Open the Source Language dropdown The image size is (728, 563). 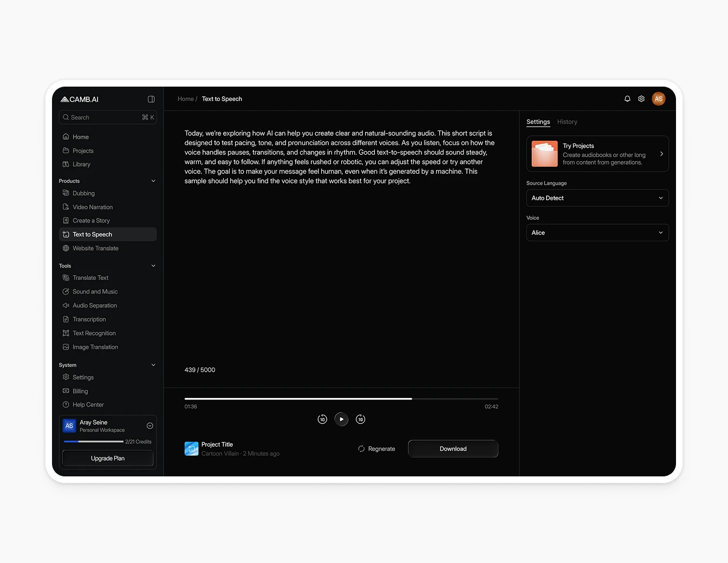pos(597,198)
